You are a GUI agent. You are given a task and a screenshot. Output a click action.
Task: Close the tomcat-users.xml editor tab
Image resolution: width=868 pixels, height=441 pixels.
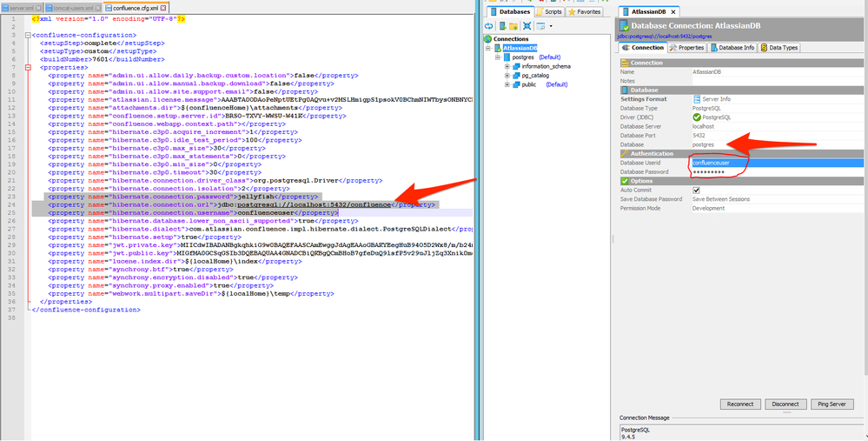[x=98, y=9]
